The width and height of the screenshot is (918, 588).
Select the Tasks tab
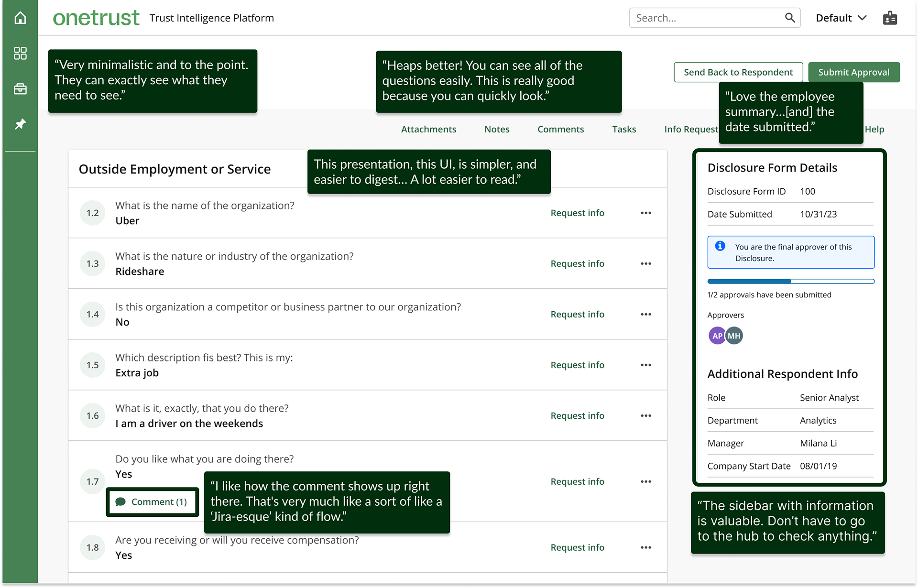[624, 129]
